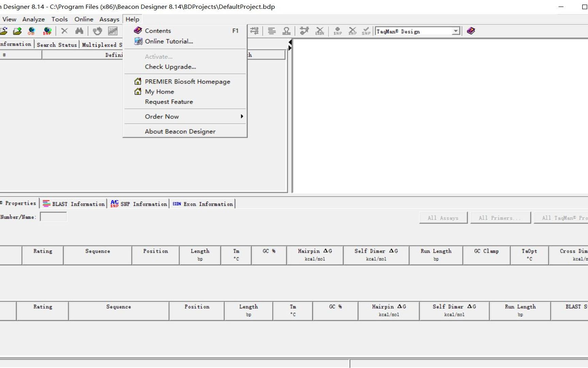Switch to the SNP Information tab
588x368 pixels.
click(139, 204)
